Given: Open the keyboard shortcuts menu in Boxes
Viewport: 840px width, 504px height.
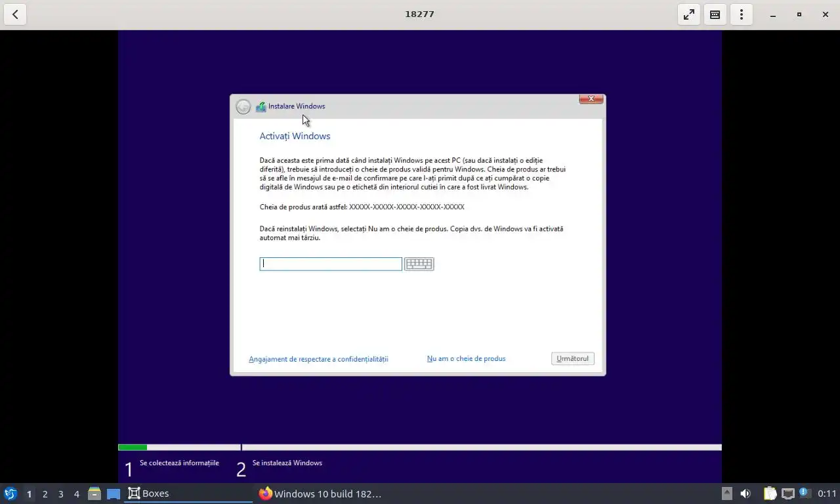Looking at the screenshot, I should (715, 14).
